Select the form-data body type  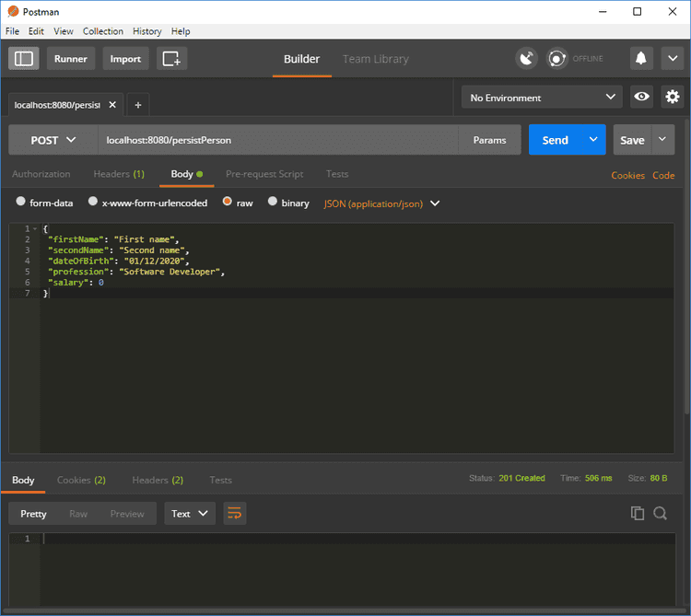pyautogui.click(x=21, y=203)
